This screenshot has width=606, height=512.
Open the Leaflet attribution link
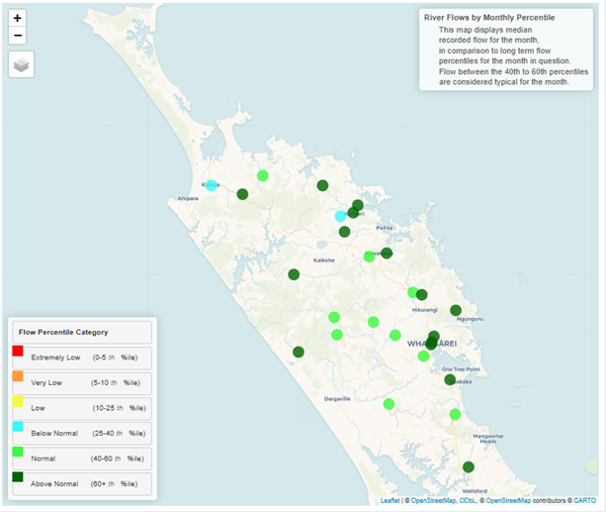391,500
